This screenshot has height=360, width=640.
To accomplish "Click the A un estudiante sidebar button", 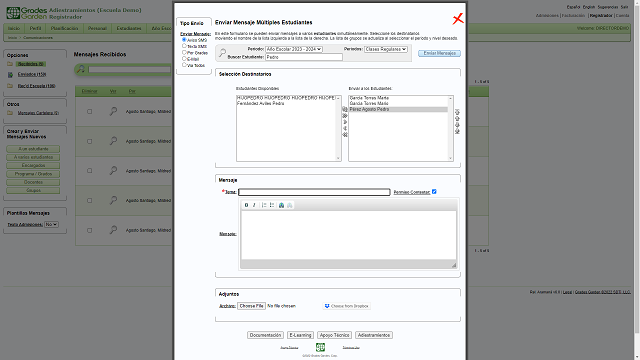I will (33, 149).
